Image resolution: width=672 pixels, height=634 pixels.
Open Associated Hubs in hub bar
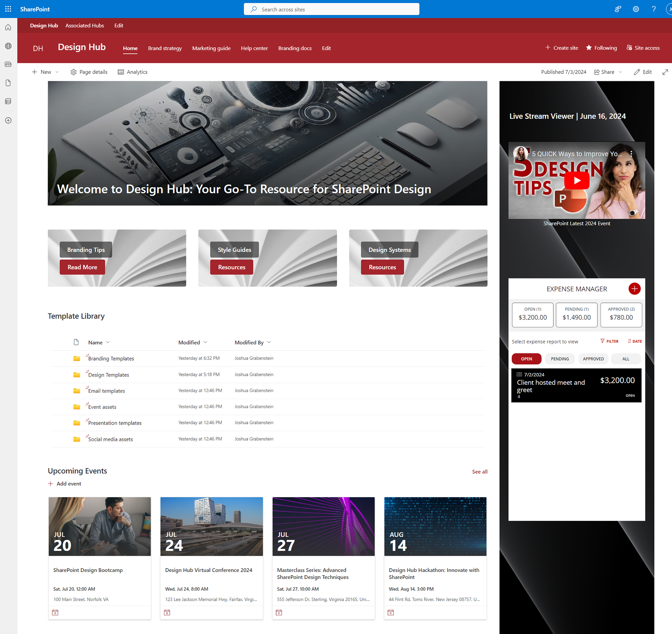(85, 26)
